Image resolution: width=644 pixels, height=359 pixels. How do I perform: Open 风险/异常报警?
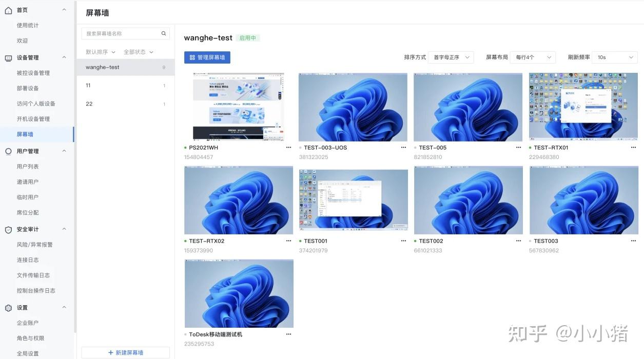point(35,245)
